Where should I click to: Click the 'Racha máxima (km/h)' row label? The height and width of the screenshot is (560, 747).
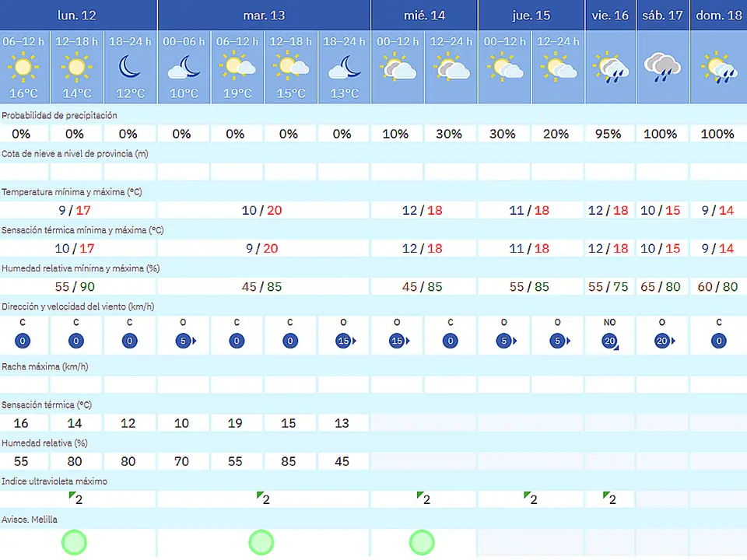pos(45,366)
